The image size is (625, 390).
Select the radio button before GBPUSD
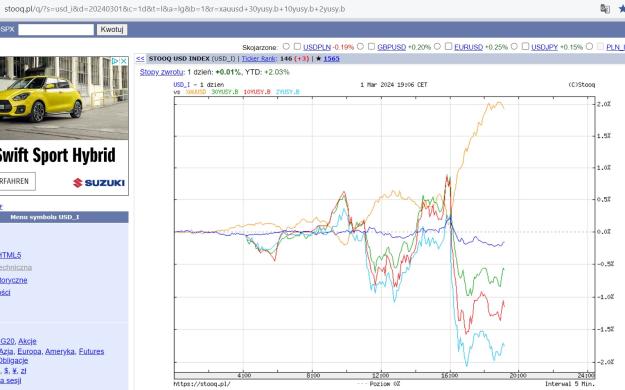click(x=360, y=47)
